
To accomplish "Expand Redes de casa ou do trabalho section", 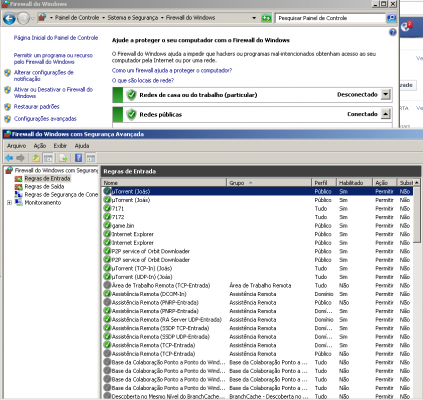I will 385,95.
